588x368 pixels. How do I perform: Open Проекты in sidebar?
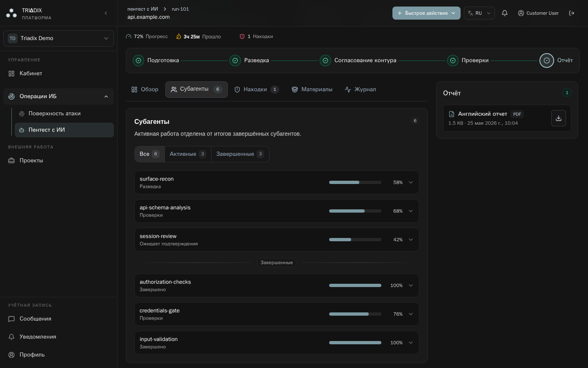tap(58, 161)
